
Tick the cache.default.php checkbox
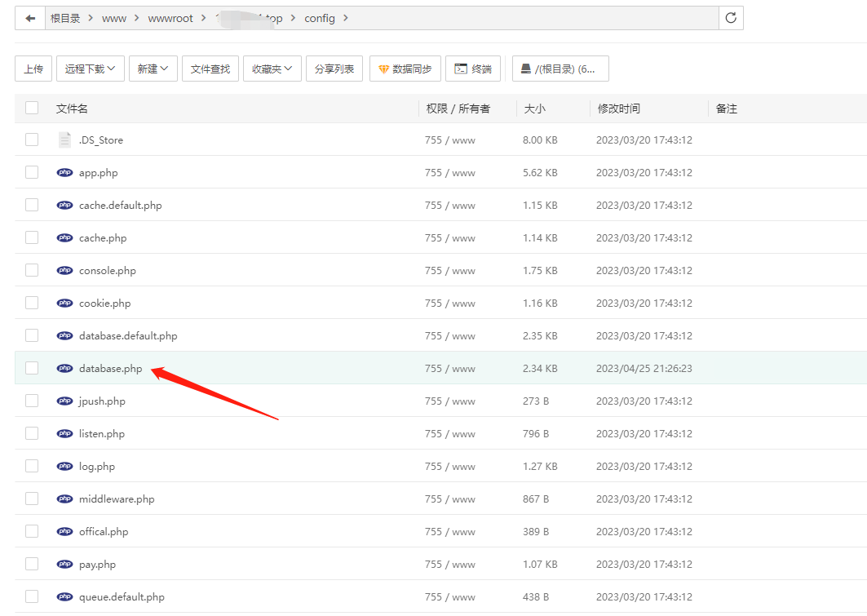(32, 205)
